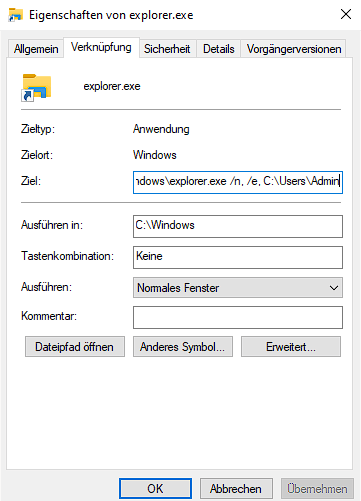Click the explorer.exe shortcut folder icon

click(x=36, y=87)
